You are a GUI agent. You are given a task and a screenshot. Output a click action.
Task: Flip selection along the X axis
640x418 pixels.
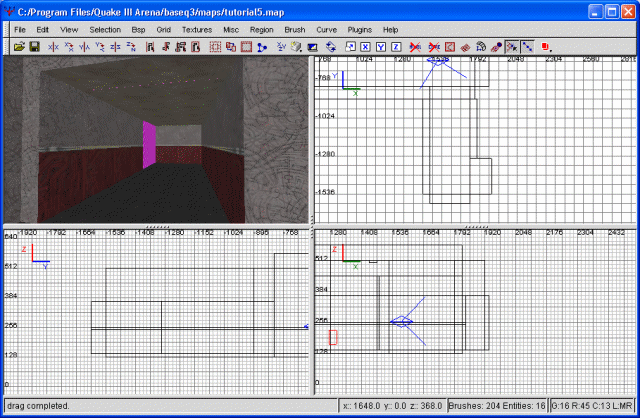click(x=53, y=47)
